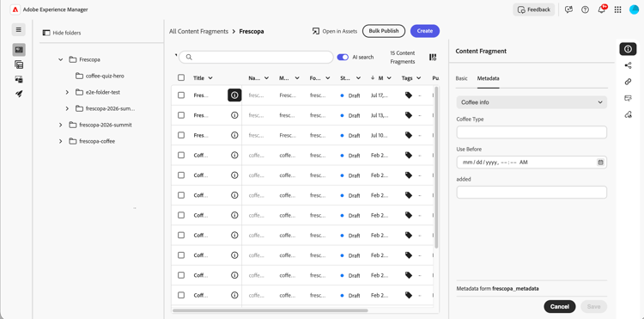644x319 pixels.
Task: Open the Assets images icon in left rail
Action: (19, 79)
